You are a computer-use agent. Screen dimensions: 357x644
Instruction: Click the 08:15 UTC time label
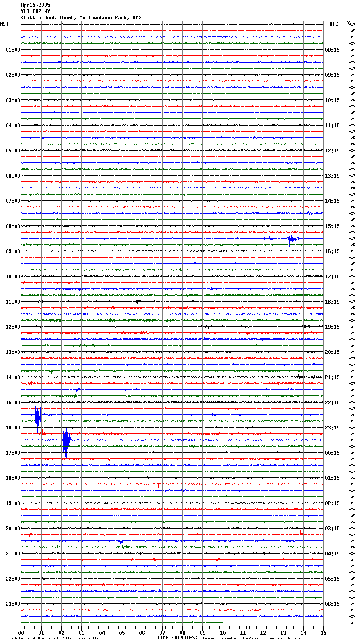(x=332, y=50)
